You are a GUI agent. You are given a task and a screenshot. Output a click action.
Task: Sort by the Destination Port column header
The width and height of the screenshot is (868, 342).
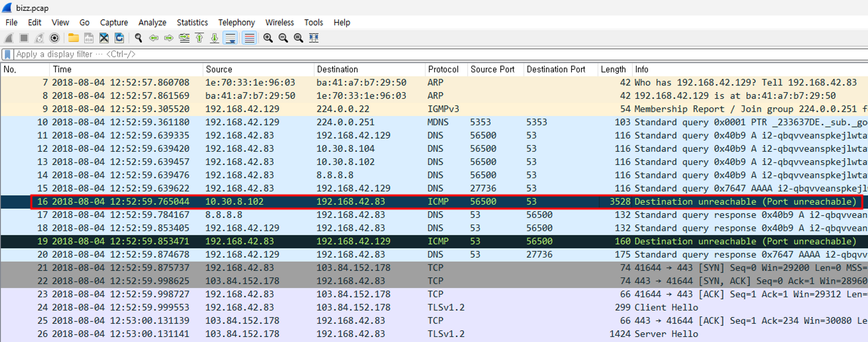[560, 69]
